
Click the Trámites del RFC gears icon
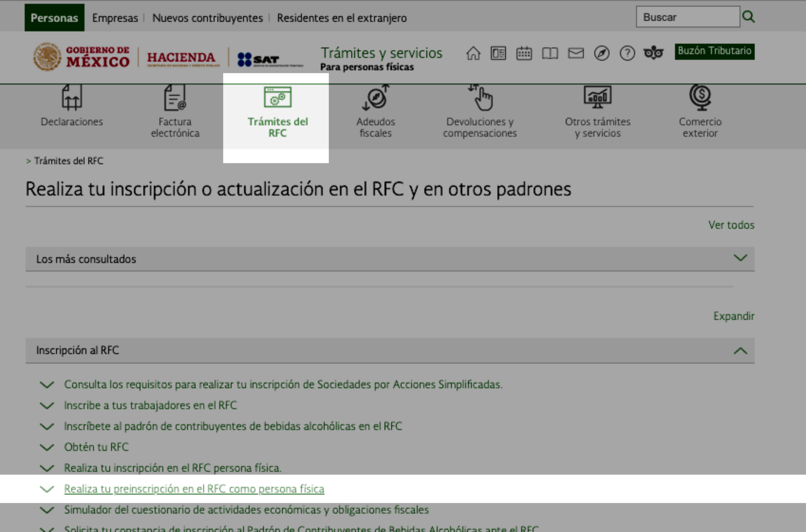[x=278, y=97]
